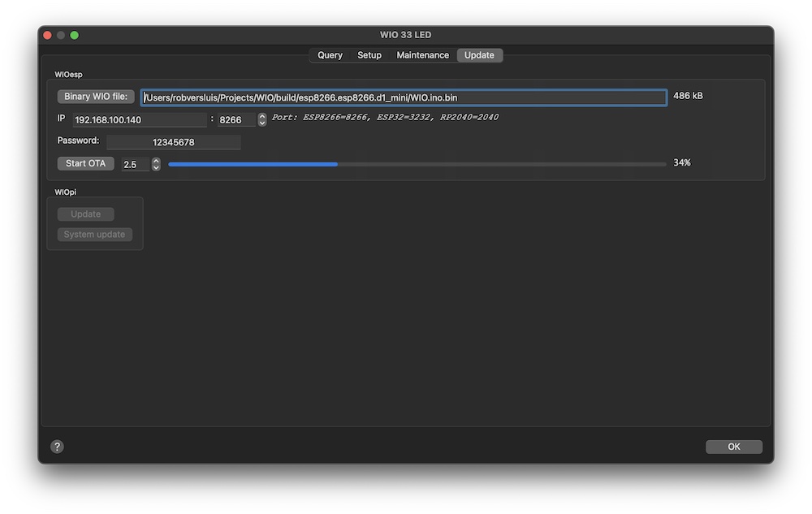
Task: Click the Binary WIO file button
Action: tap(96, 97)
